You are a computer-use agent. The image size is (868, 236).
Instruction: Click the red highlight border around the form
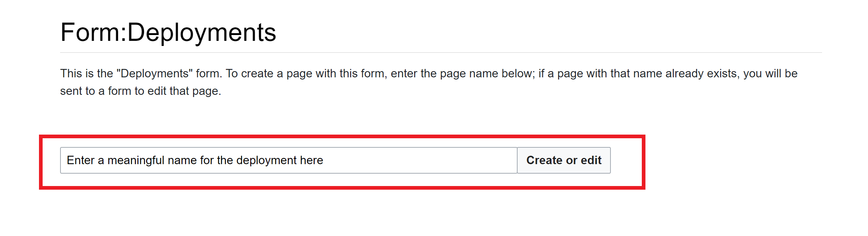tap(342, 137)
